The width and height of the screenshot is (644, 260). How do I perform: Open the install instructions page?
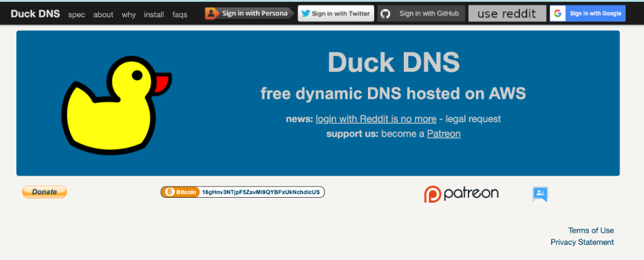154,15
